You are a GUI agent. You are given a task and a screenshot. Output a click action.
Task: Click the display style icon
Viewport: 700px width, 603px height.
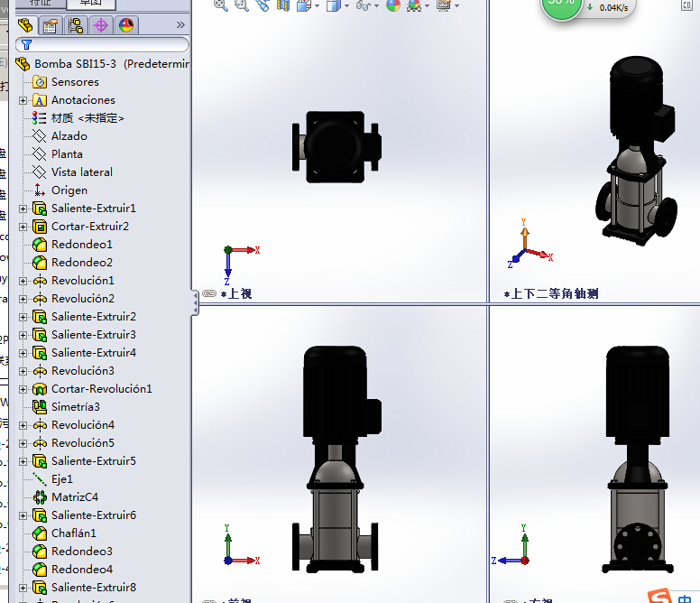(334, 5)
